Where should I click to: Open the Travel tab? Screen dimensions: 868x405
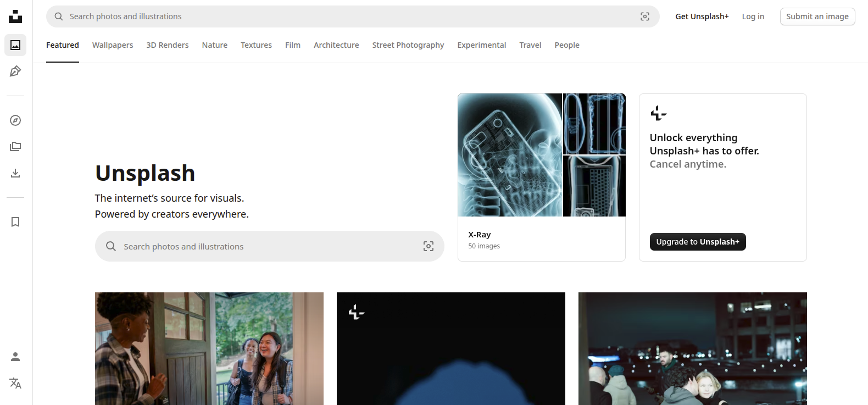tap(530, 45)
